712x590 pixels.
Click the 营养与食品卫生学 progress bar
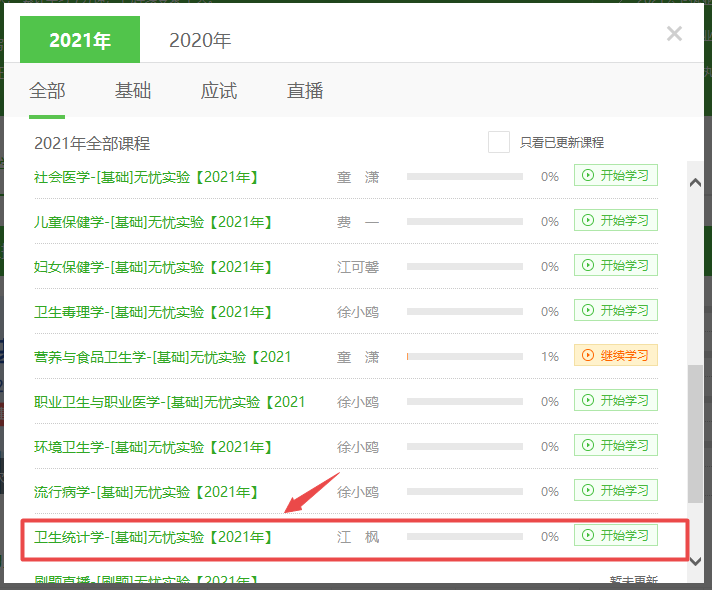[x=464, y=357]
